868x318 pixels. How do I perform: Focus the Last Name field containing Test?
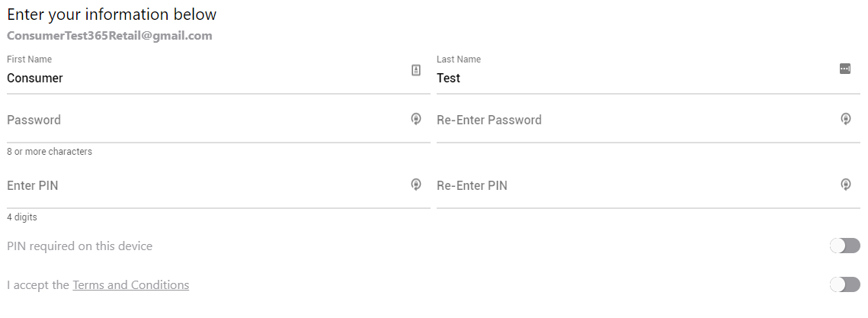point(633,78)
